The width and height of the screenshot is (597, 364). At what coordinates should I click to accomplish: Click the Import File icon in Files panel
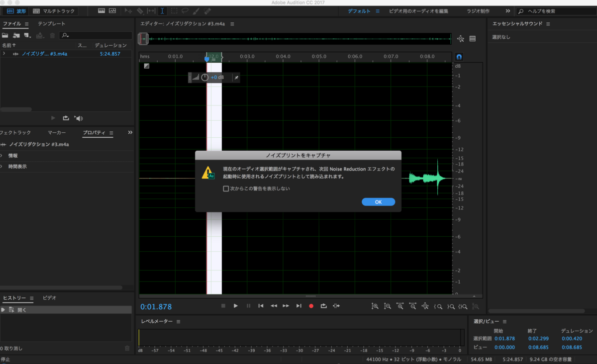[16, 35]
